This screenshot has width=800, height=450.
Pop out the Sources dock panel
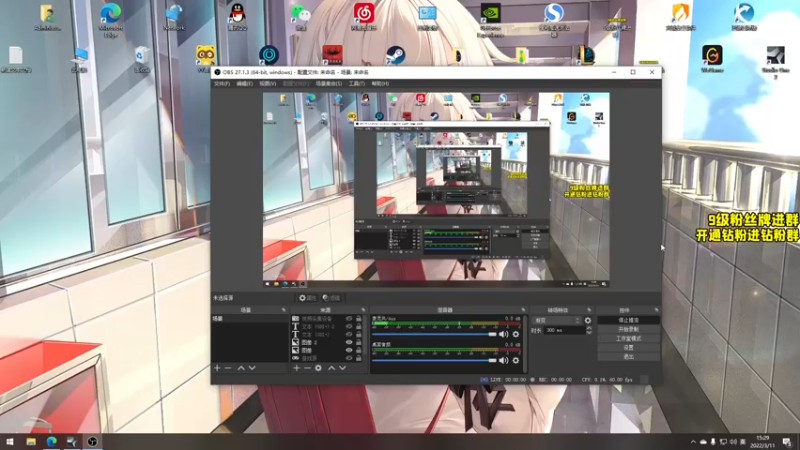click(363, 310)
